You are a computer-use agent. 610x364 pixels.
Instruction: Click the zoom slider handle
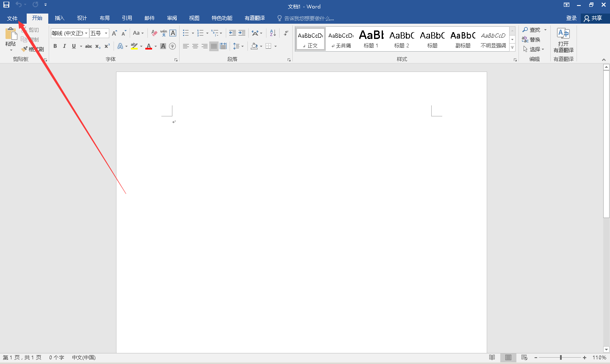560,358
